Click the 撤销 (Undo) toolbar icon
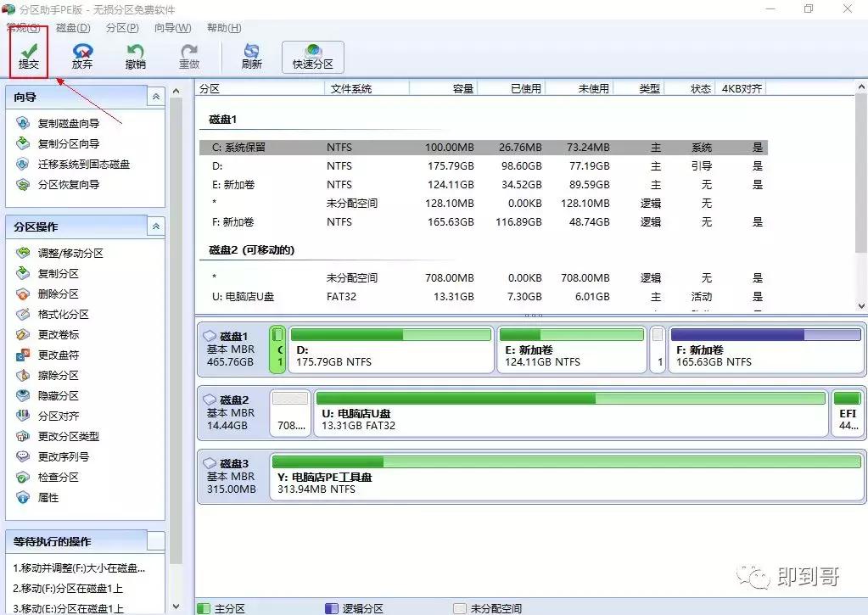Image resolution: width=868 pixels, height=615 pixels. pos(135,56)
